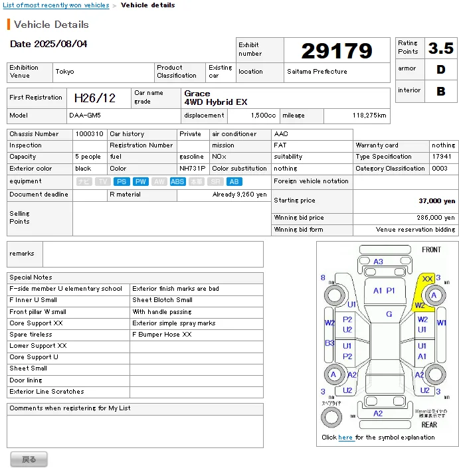This screenshot has height=476, width=459.
Task: Click the greyed-out TV equipment badge
Action: pos(102,181)
